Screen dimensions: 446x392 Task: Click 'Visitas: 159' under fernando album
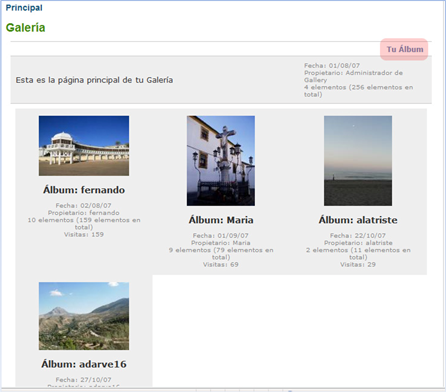[x=84, y=235]
